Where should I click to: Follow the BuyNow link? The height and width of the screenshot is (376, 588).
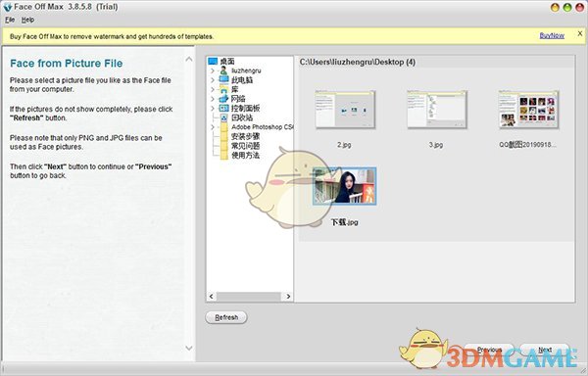(x=552, y=35)
